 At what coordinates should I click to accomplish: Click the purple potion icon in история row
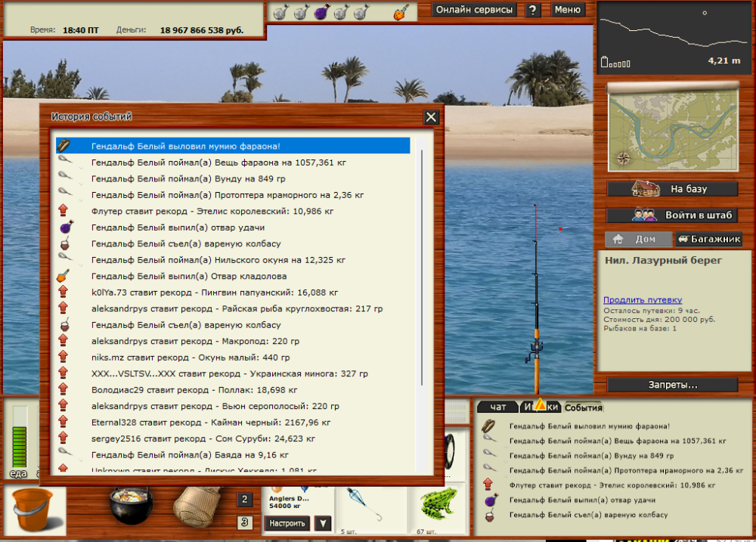(x=66, y=227)
